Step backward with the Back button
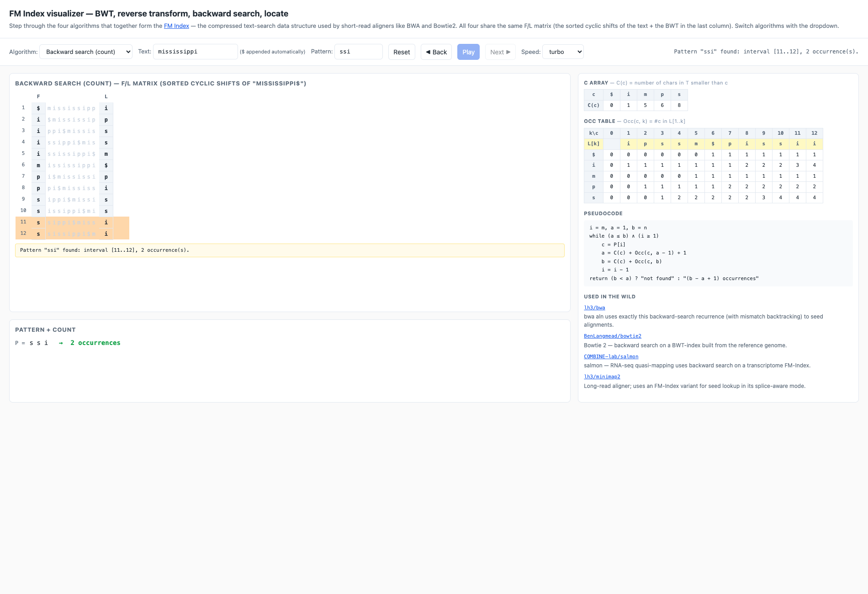This screenshot has height=594, width=868. point(436,52)
